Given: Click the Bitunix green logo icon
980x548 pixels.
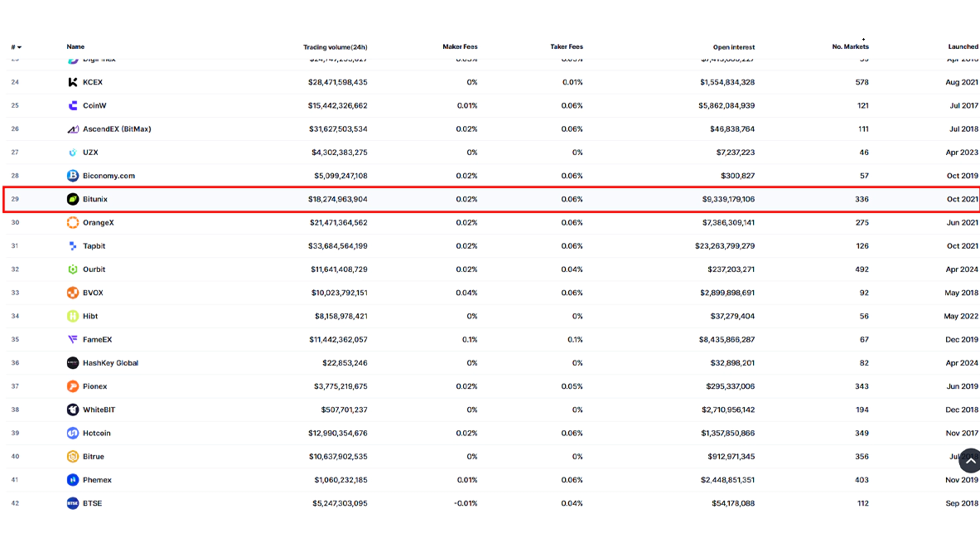Looking at the screenshot, I should tap(73, 199).
